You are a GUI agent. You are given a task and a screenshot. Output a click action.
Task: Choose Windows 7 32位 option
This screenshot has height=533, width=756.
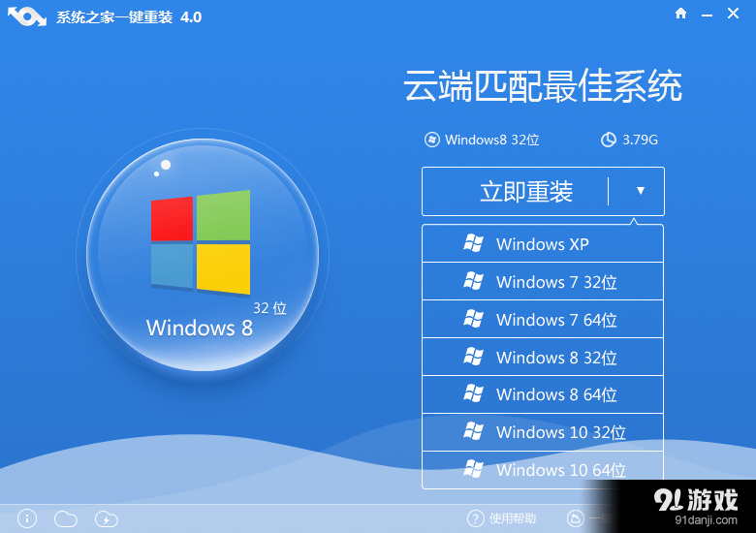coord(542,282)
